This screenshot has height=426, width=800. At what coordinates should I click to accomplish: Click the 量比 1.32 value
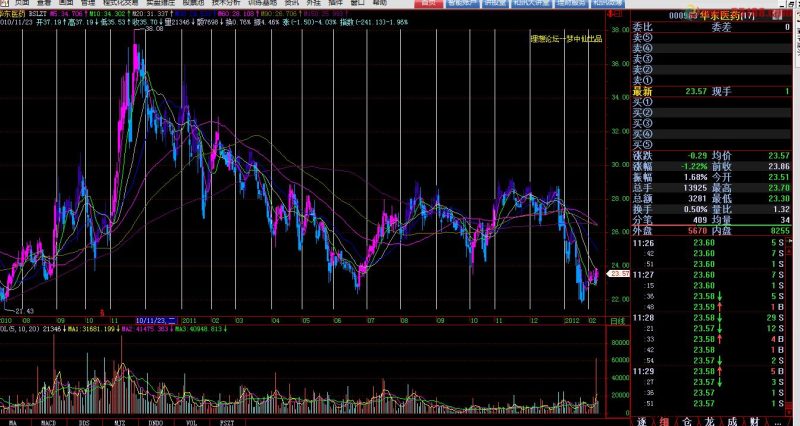click(x=781, y=209)
